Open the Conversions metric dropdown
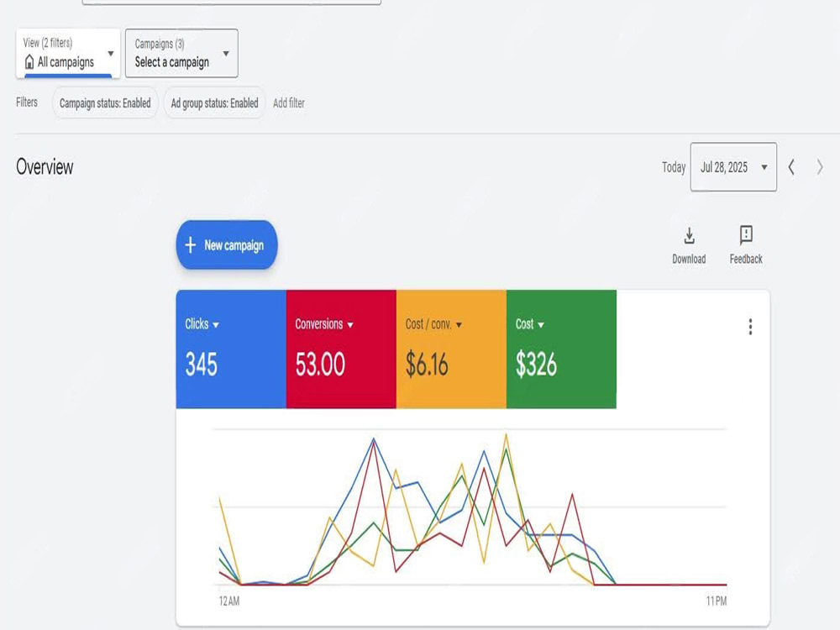 (x=324, y=324)
